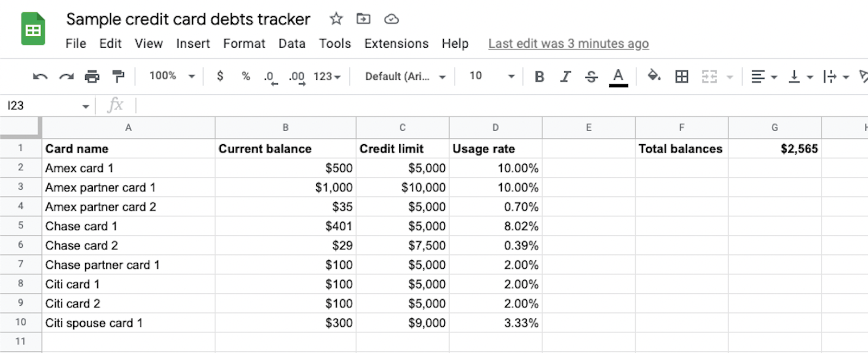Select column F header
868x353 pixels.
(x=681, y=127)
